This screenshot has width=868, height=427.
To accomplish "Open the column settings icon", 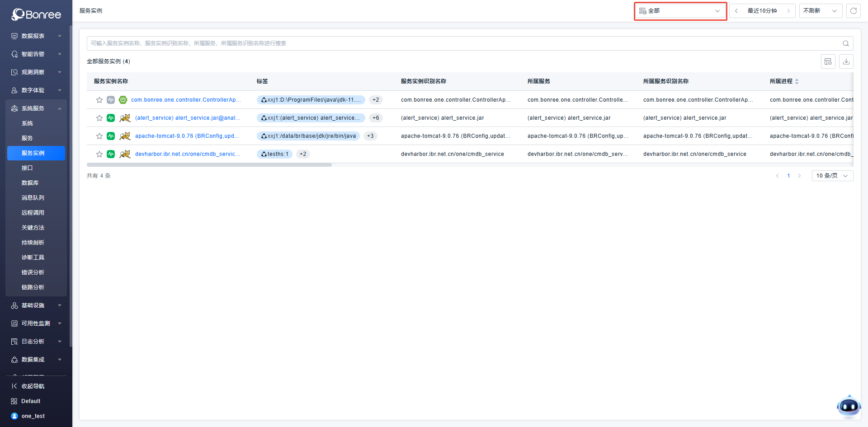I will point(828,61).
